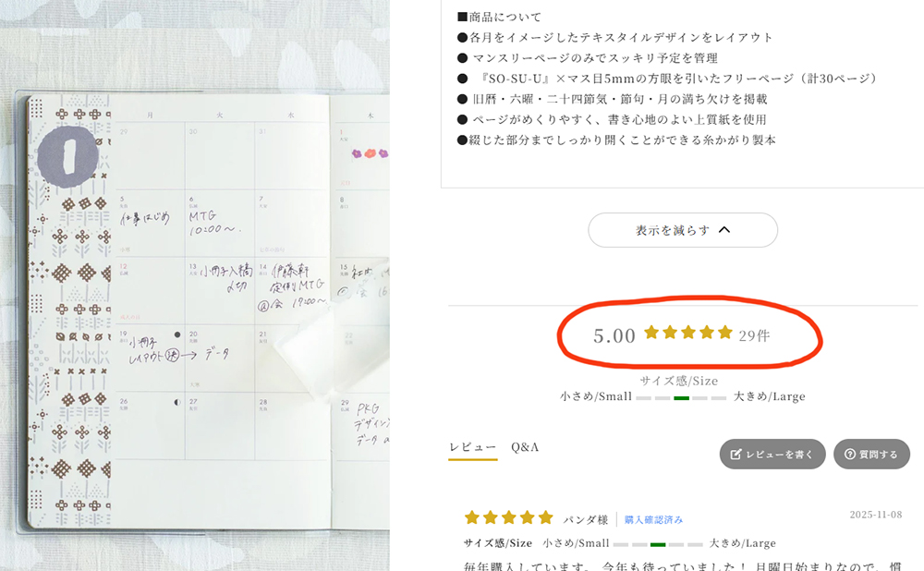Switch to the レビュー tab

click(472, 447)
